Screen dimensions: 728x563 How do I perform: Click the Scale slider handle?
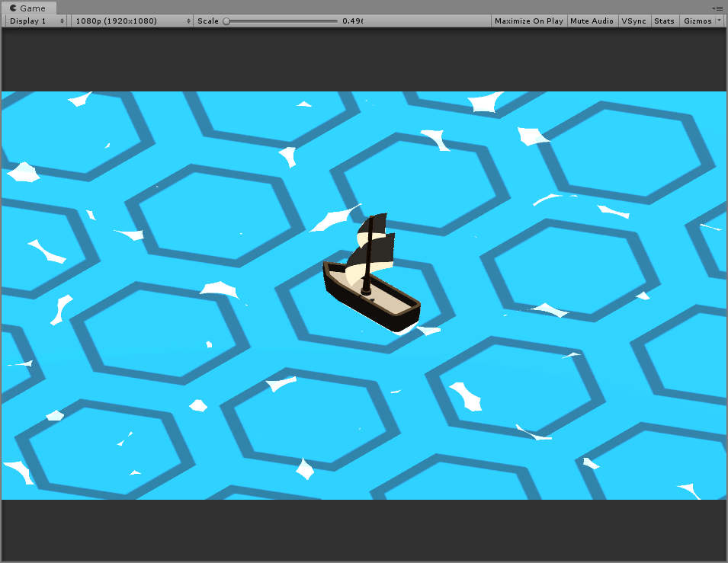(x=226, y=21)
